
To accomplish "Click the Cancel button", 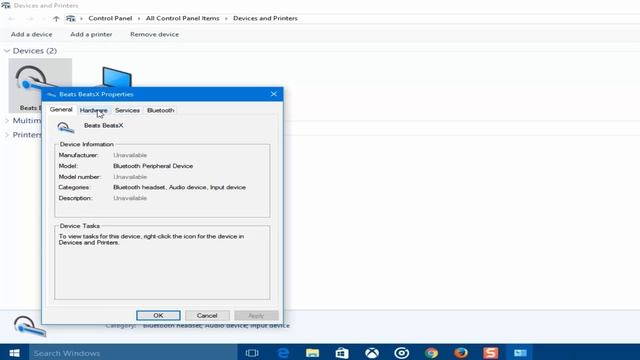I will coord(207,316).
